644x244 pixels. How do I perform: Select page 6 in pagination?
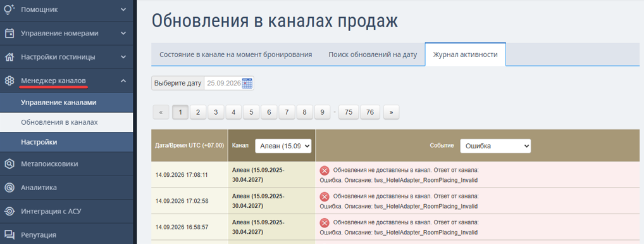(x=269, y=112)
